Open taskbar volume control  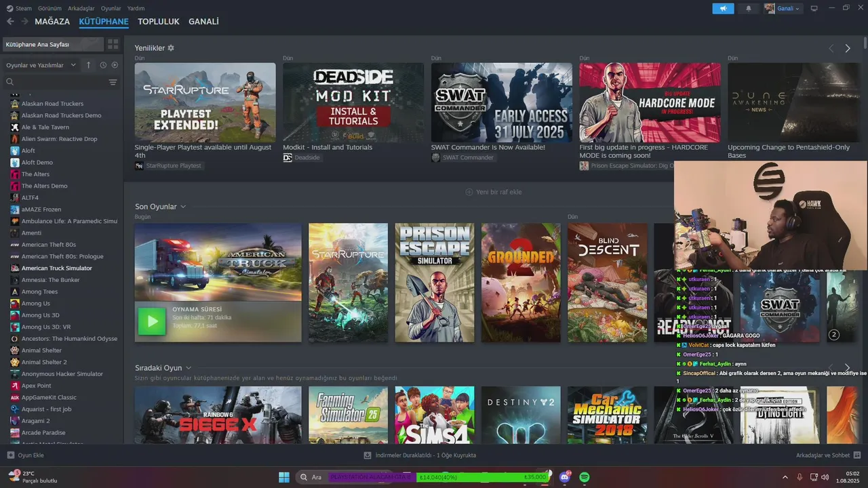point(825,477)
